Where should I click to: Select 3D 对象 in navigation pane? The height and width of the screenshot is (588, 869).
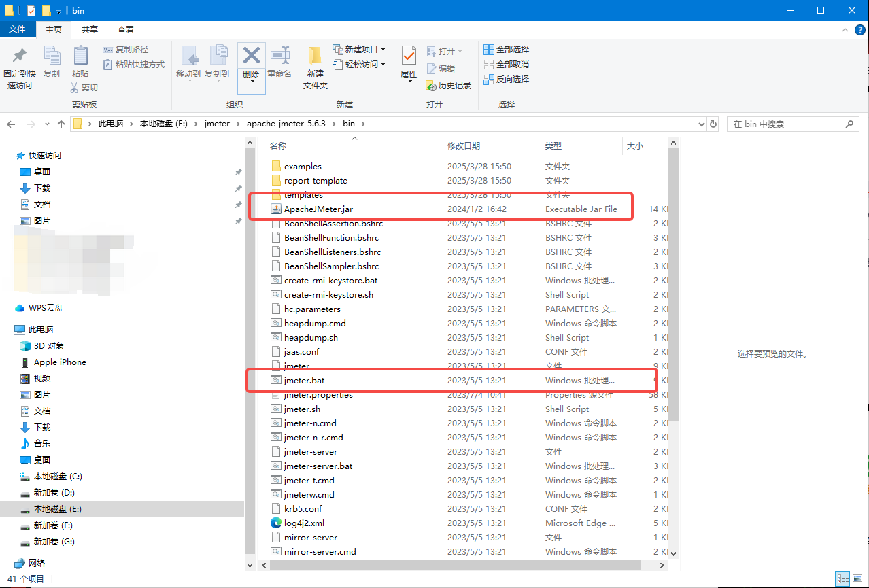(x=48, y=346)
